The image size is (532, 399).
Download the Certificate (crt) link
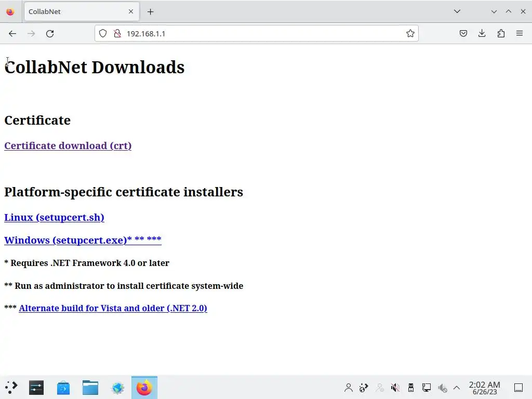pyautogui.click(x=68, y=145)
